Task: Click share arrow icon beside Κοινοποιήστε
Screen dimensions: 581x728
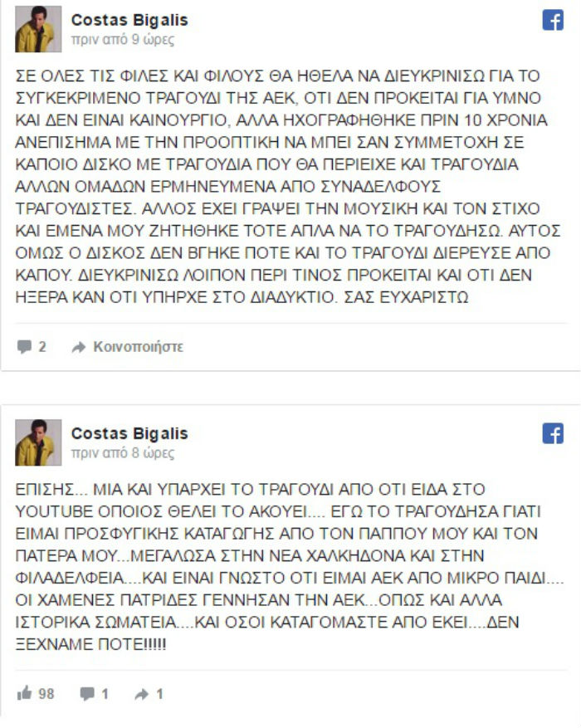Action: tap(79, 347)
